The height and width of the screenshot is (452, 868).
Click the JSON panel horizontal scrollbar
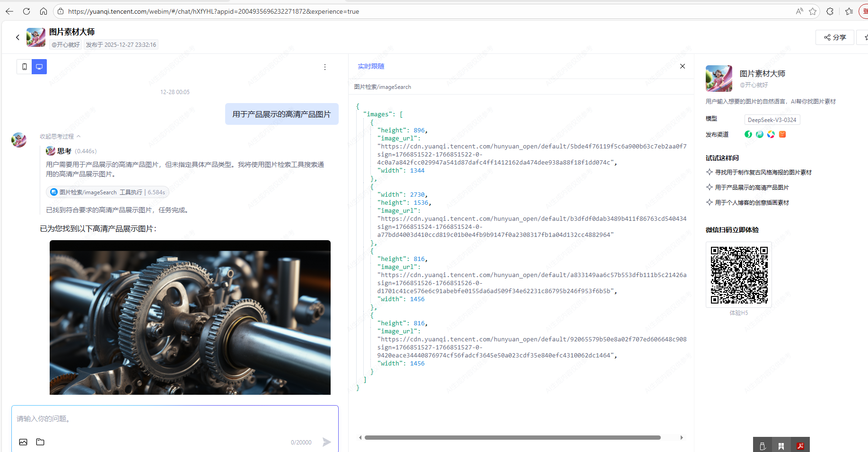pyautogui.click(x=512, y=438)
